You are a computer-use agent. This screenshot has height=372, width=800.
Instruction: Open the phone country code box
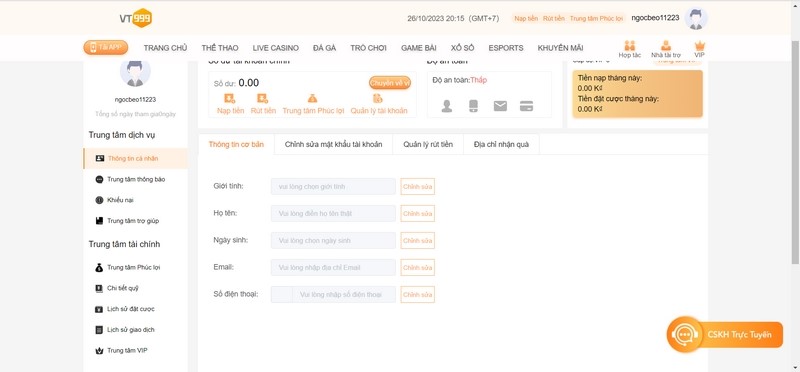tap(282, 294)
